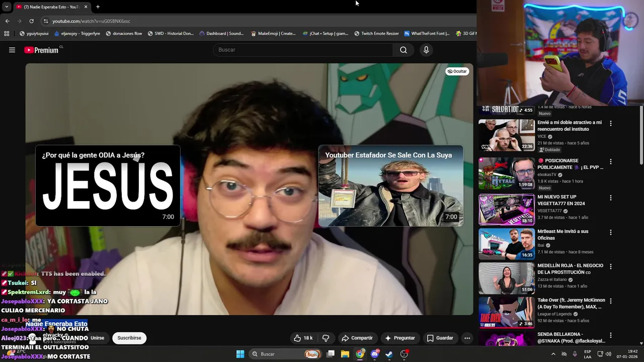The height and width of the screenshot is (362, 644).
Task: Click the youtube.com URL address bar
Action: (92, 21)
